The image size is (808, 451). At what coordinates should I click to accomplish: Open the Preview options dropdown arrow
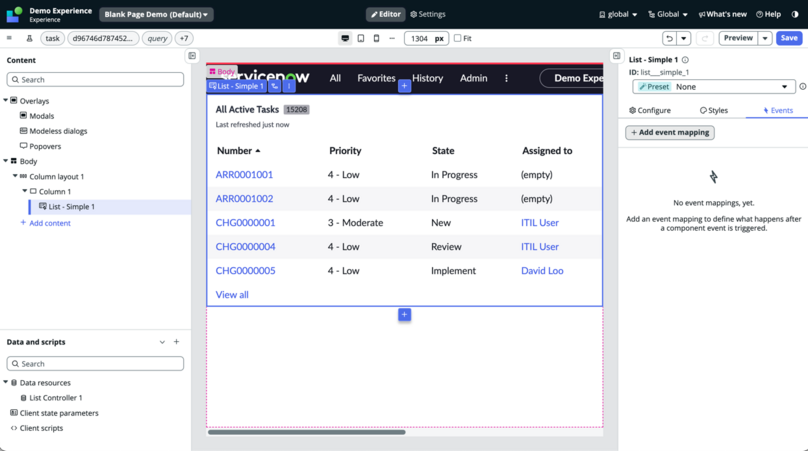point(765,38)
